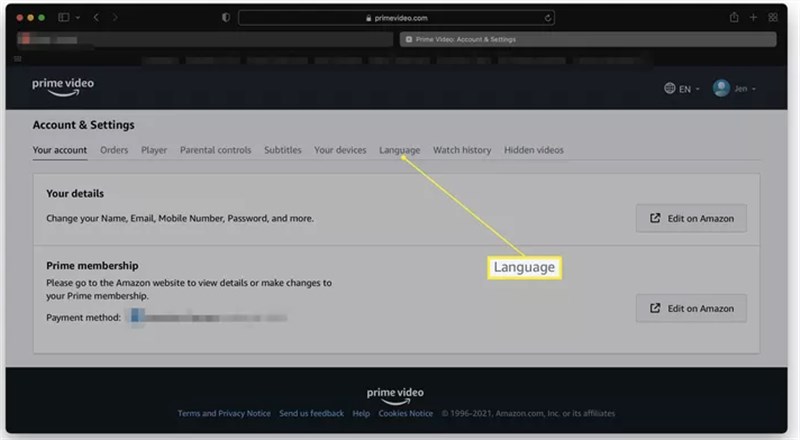Screen dimensions: 800x440
Task: Open the Parental controls tab
Action: (215, 150)
